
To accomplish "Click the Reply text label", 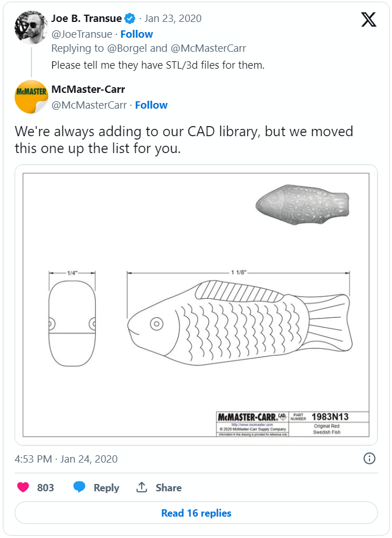I will [x=106, y=488].
